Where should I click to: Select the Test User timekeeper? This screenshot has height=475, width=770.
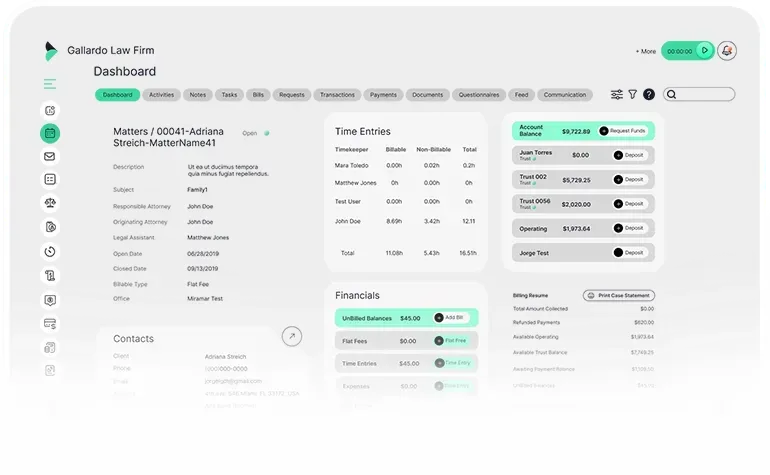pyautogui.click(x=348, y=201)
